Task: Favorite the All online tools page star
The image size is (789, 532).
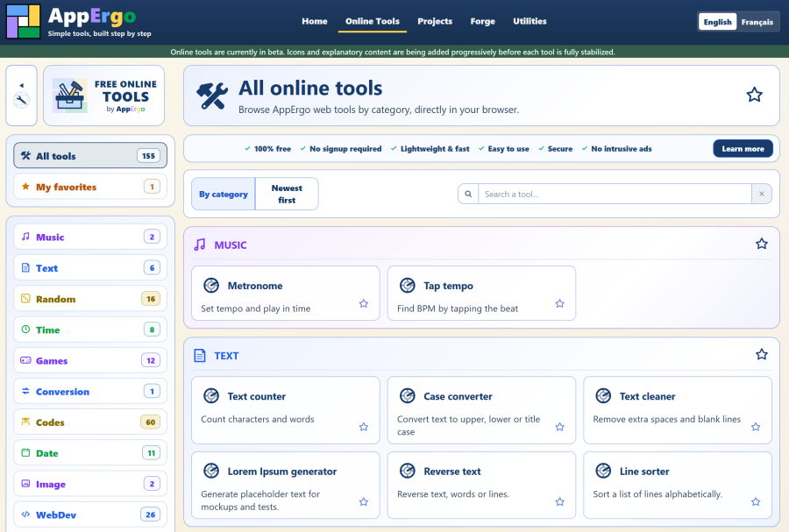Action: pos(754,95)
